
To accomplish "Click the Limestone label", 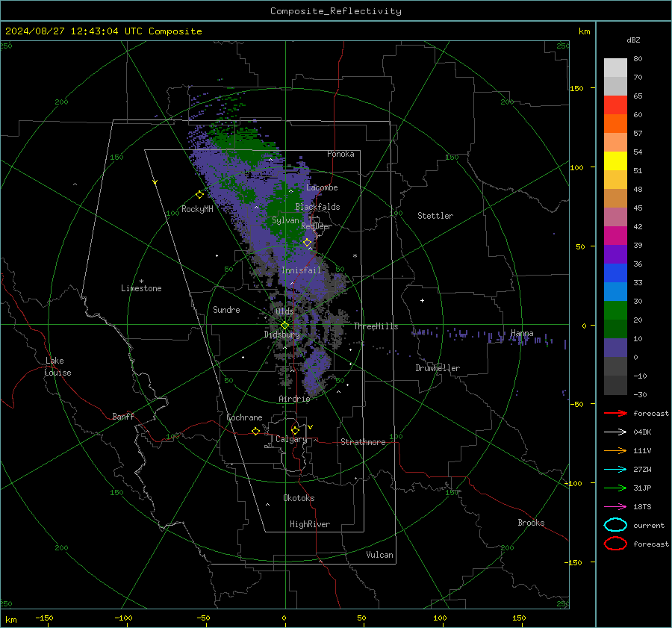I will pos(141,288).
